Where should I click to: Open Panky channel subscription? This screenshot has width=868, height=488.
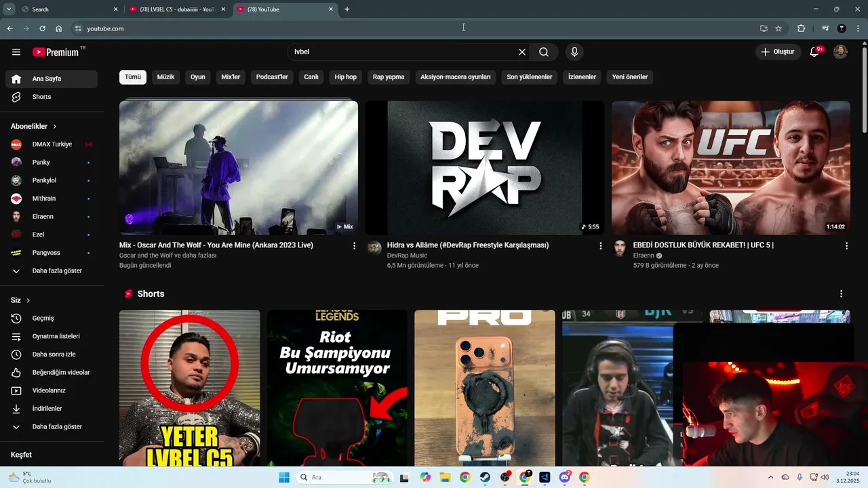(x=52, y=162)
